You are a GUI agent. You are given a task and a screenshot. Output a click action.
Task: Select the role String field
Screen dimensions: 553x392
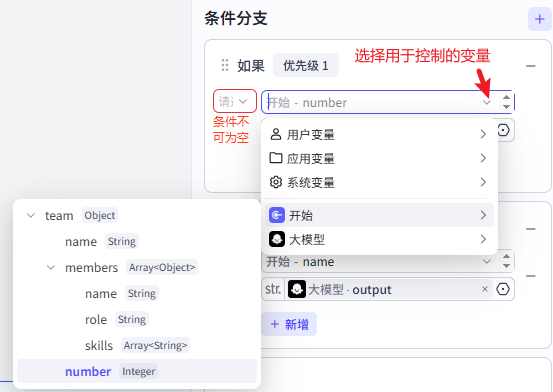pos(137,319)
